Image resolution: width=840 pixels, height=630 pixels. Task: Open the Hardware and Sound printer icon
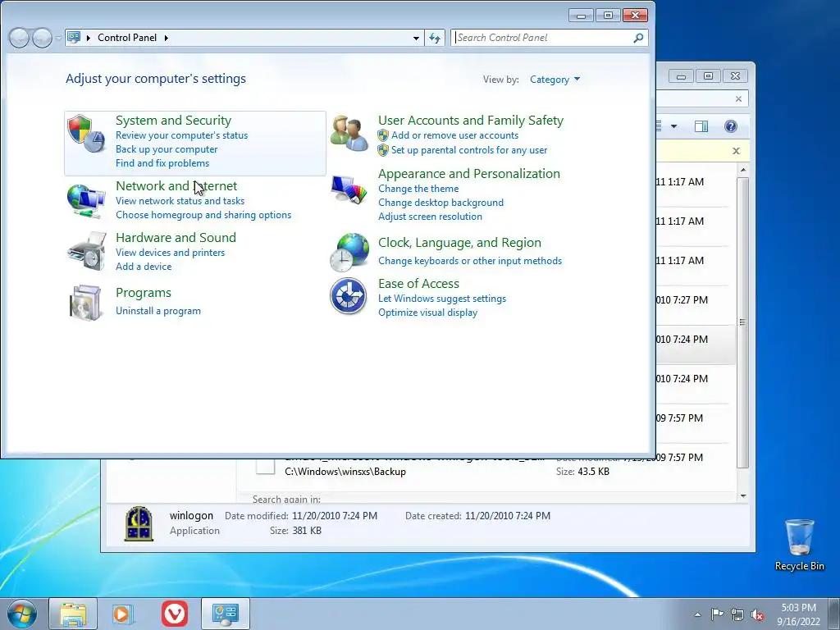pyautogui.click(x=85, y=251)
